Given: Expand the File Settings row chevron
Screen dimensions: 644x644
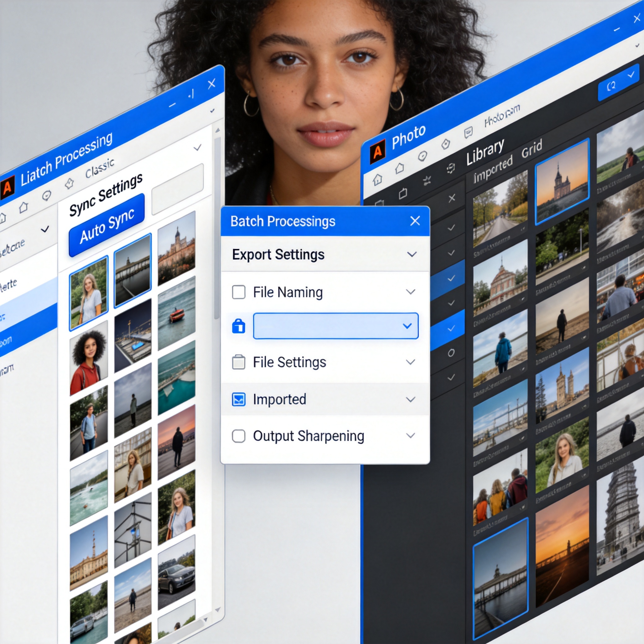Looking at the screenshot, I should [411, 362].
